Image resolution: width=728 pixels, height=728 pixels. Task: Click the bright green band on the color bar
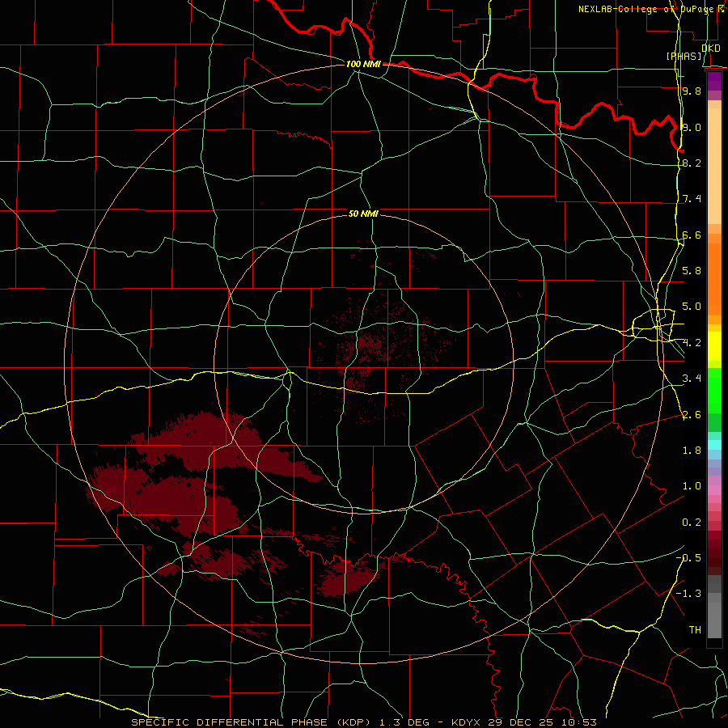point(714,391)
